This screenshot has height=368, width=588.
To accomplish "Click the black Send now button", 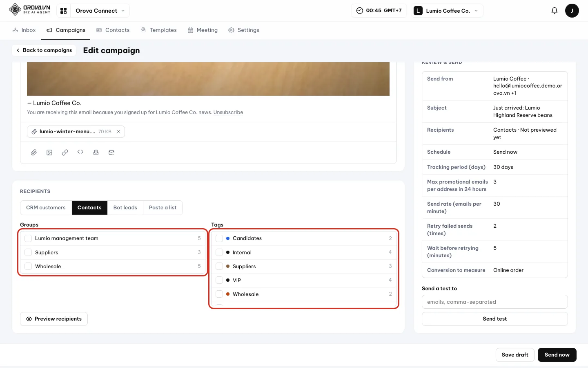I will (x=557, y=355).
